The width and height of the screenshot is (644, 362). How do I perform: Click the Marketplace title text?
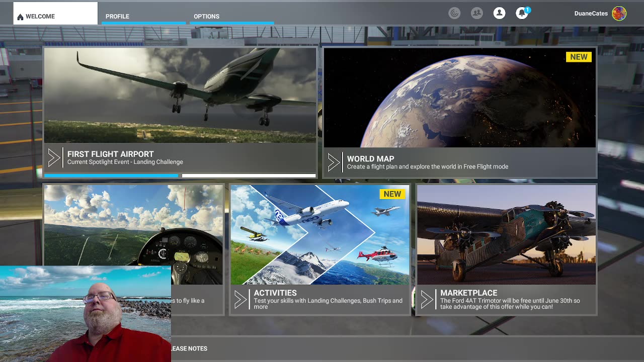pos(468,293)
